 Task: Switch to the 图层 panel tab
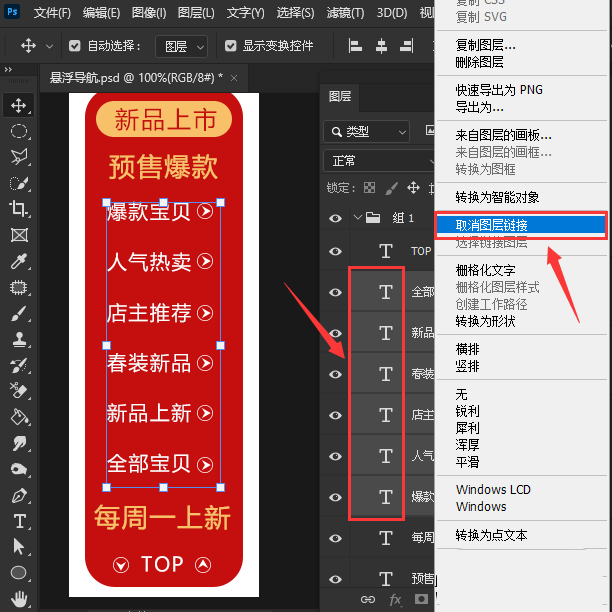[x=340, y=96]
